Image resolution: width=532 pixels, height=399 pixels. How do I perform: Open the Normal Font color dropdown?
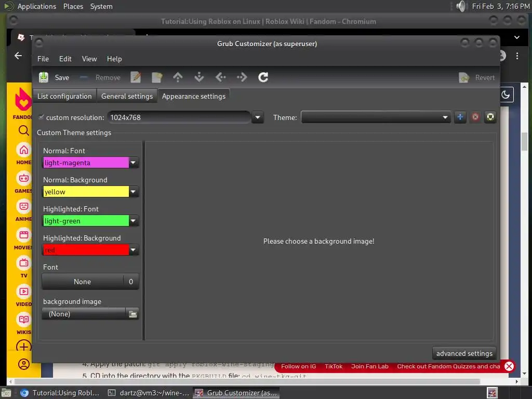click(x=134, y=163)
